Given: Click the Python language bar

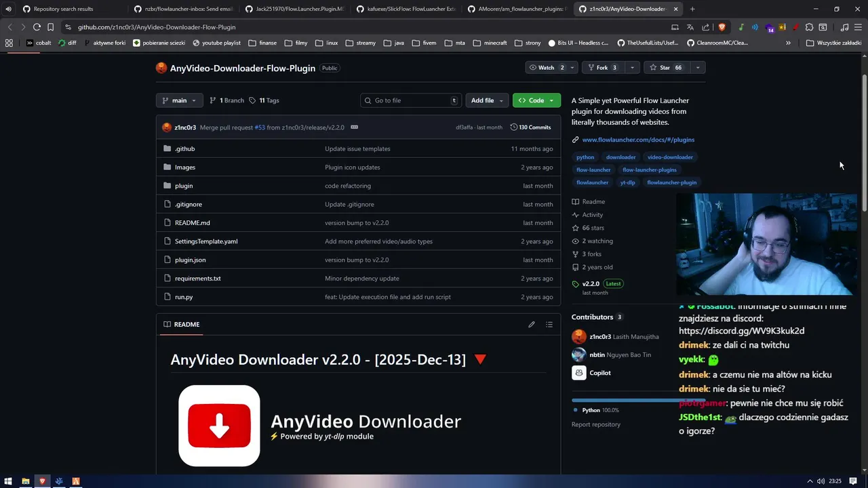Looking at the screenshot, I should pos(638,401).
